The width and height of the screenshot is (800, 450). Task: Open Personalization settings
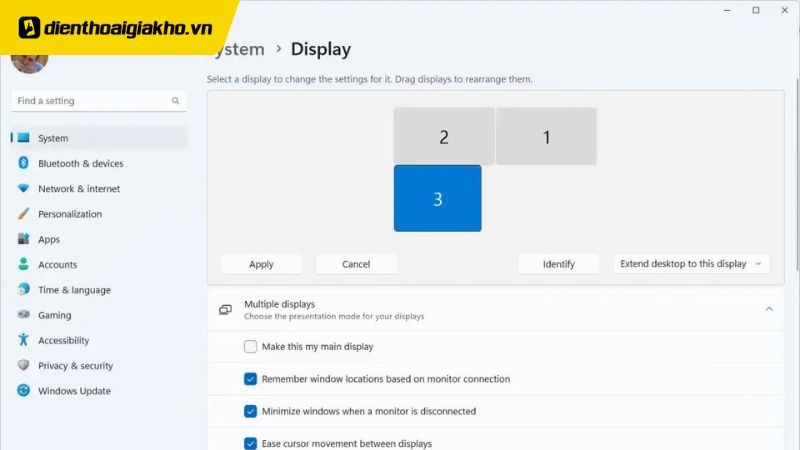(99, 214)
